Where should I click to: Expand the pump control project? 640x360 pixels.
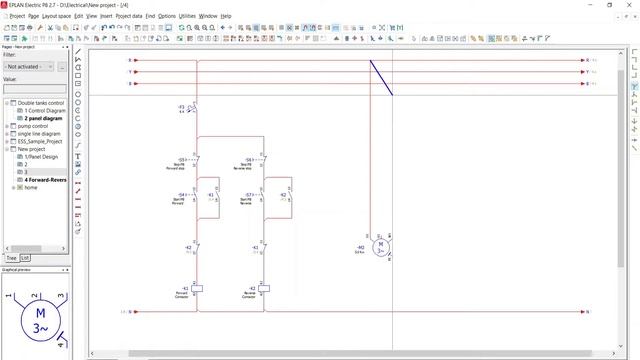tap(7, 126)
